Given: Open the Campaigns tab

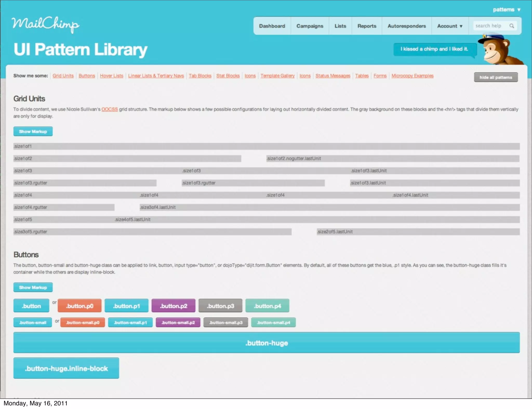Looking at the screenshot, I should (310, 26).
